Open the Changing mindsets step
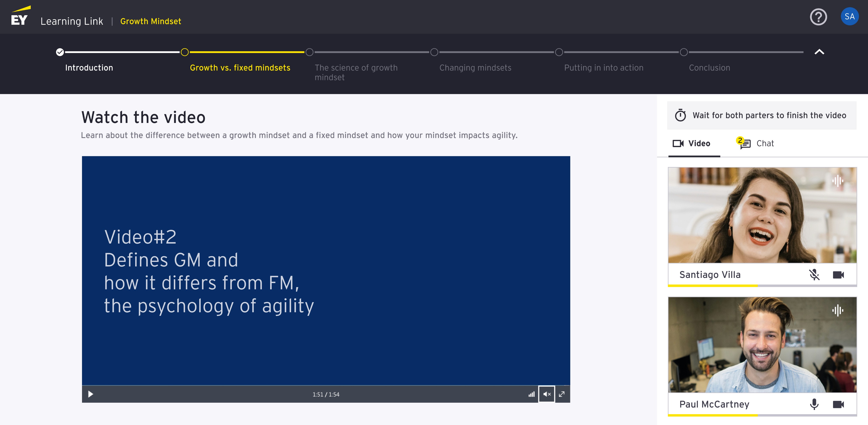This screenshot has height=425, width=868. click(475, 68)
